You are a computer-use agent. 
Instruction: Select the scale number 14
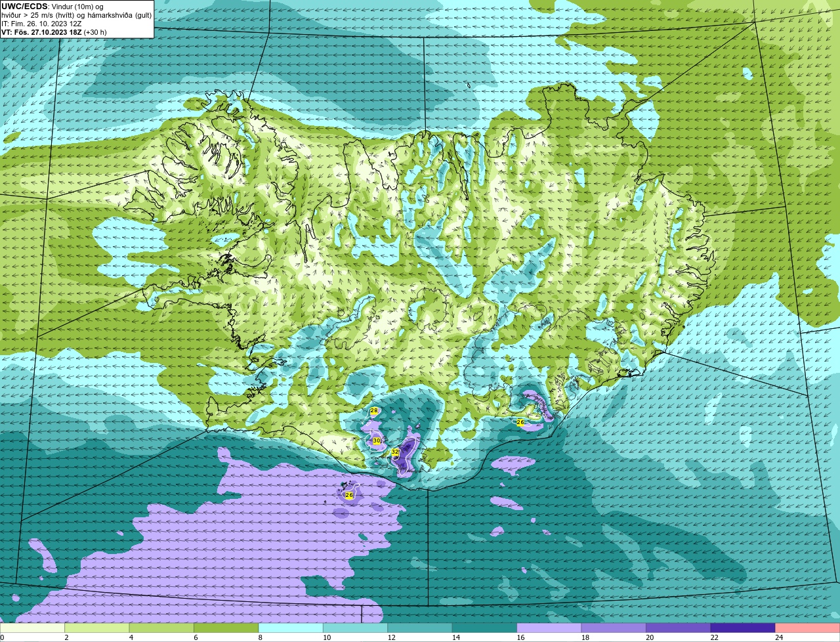pyautogui.click(x=455, y=637)
